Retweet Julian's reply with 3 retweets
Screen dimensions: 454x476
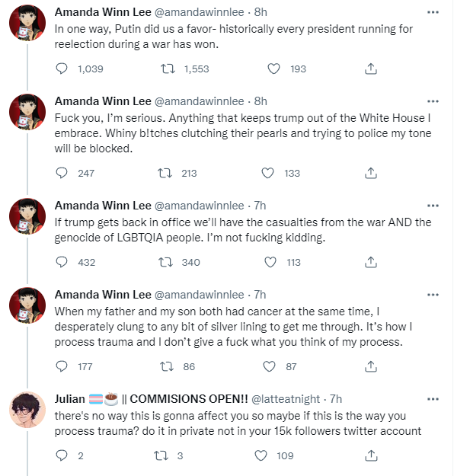[x=161, y=455]
